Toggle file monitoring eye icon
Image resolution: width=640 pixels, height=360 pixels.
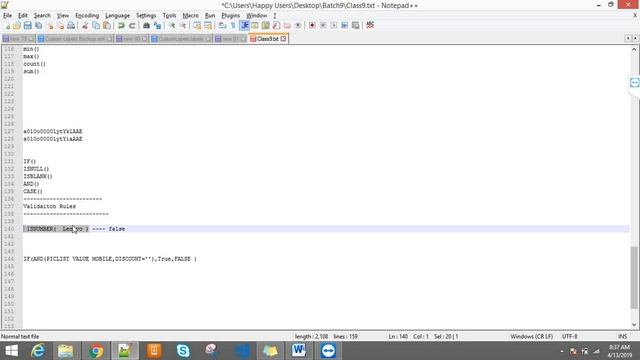point(298,25)
